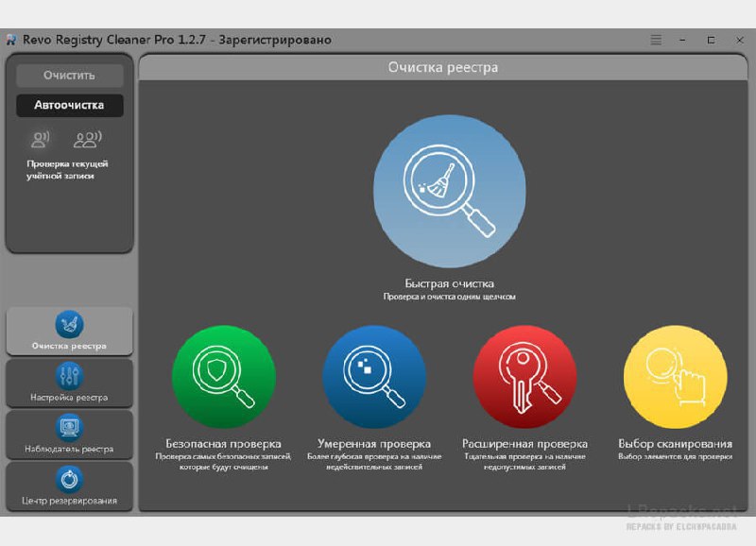Viewport: 756px width, 546px height.
Task: Run Безопасная проверка via green shield icon
Action: [x=224, y=377]
